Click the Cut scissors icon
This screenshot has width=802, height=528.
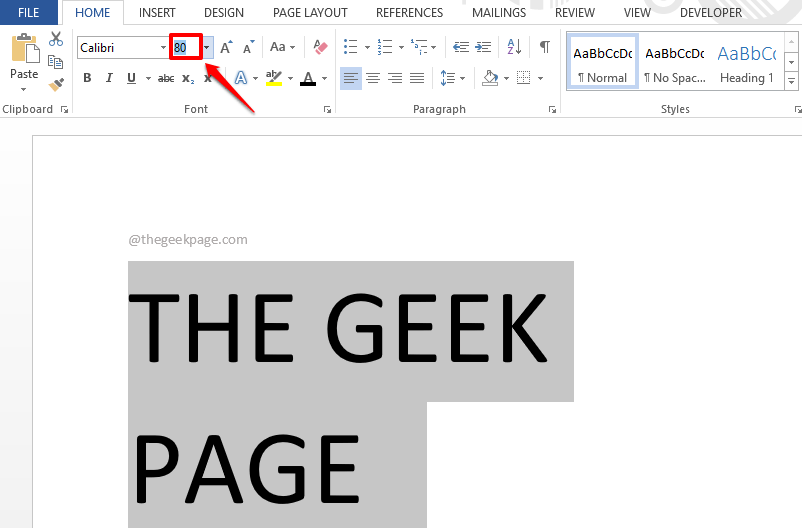tap(56, 40)
